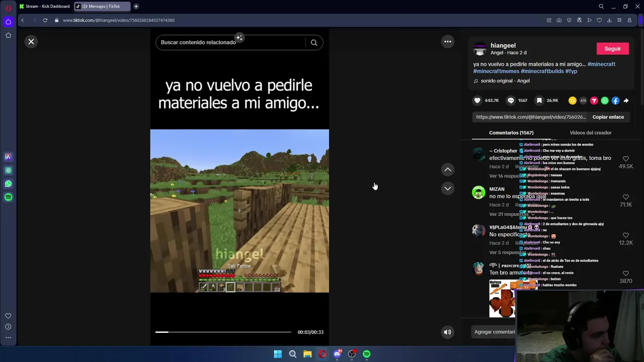Open Opera translate page icon

[x=579, y=20]
